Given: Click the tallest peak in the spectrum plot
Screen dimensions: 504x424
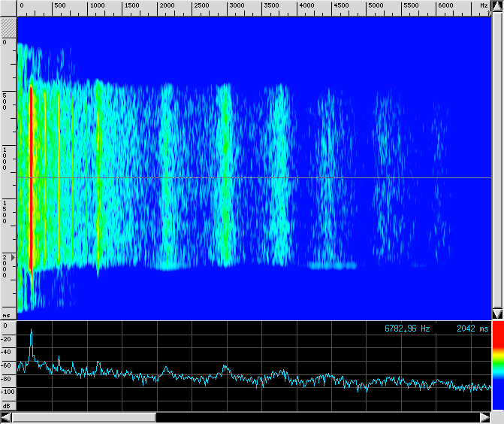Looking at the screenshot, I should tap(31, 332).
